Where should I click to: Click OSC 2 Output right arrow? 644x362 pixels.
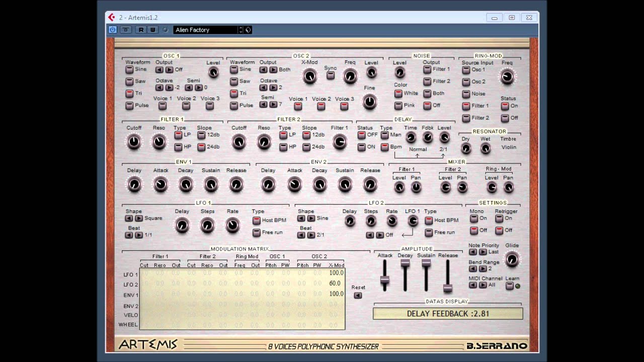tap(273, 70)
